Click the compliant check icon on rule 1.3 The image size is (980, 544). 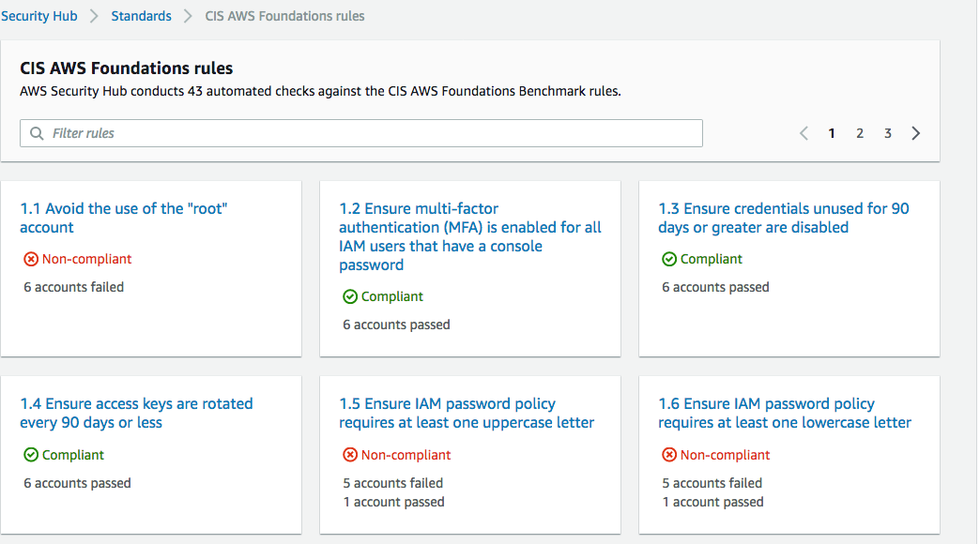[668, 259]
